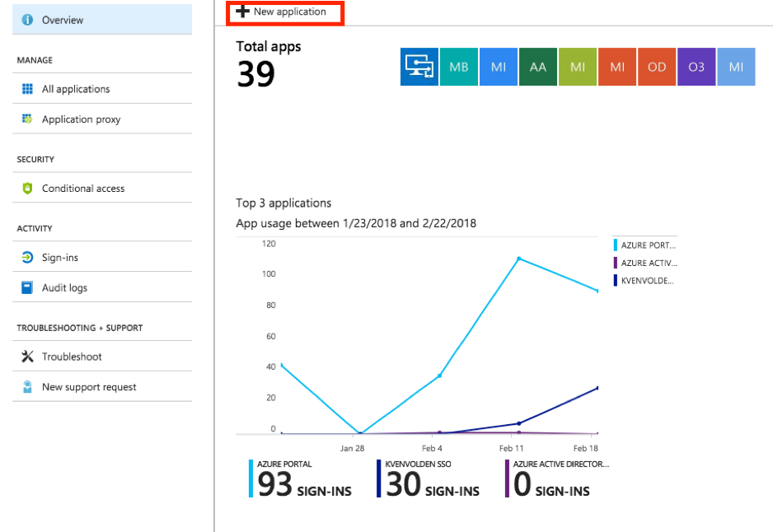Select the KVENVOLDE... legend entry
The width and height of the screenshot is (773, 532).
click(644, 280)
